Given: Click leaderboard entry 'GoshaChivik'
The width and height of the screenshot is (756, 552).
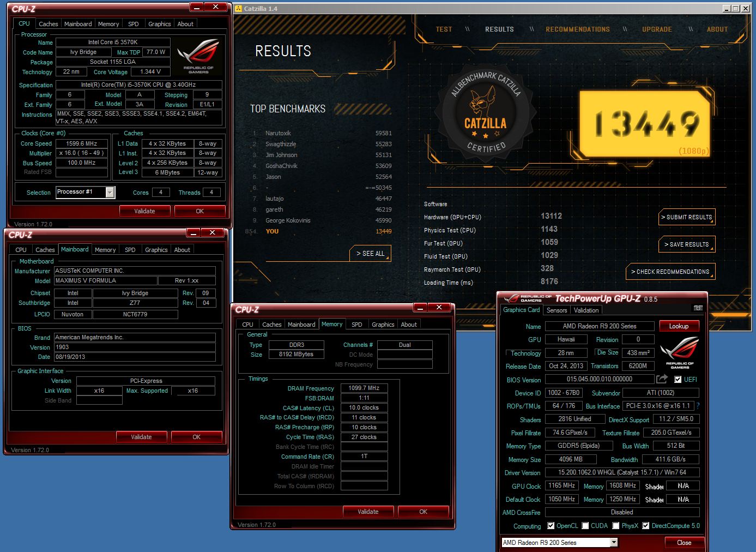Looking at the screenshot, I should 281,166.
